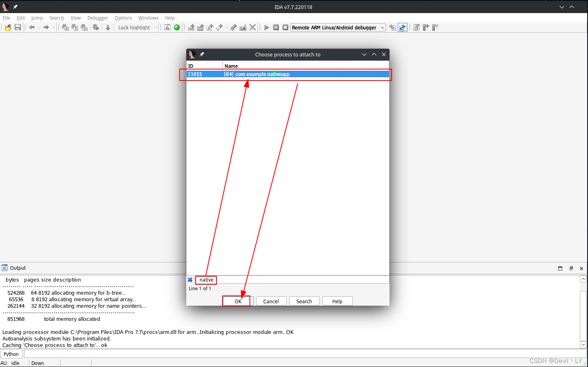Float the Output panel with restore icon
The height and width of the screenshot is (367, 588).
click(571, 269)
